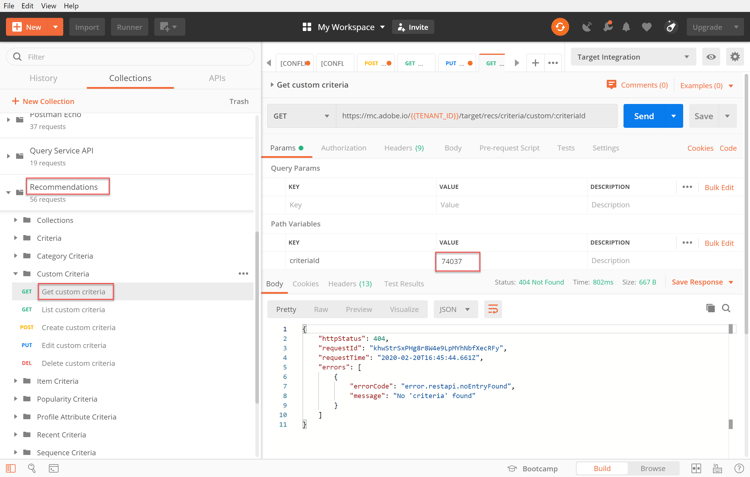Click the round avatar icon beside Upgrade
The height and width of the screenshot is (477, 750).
671,27
